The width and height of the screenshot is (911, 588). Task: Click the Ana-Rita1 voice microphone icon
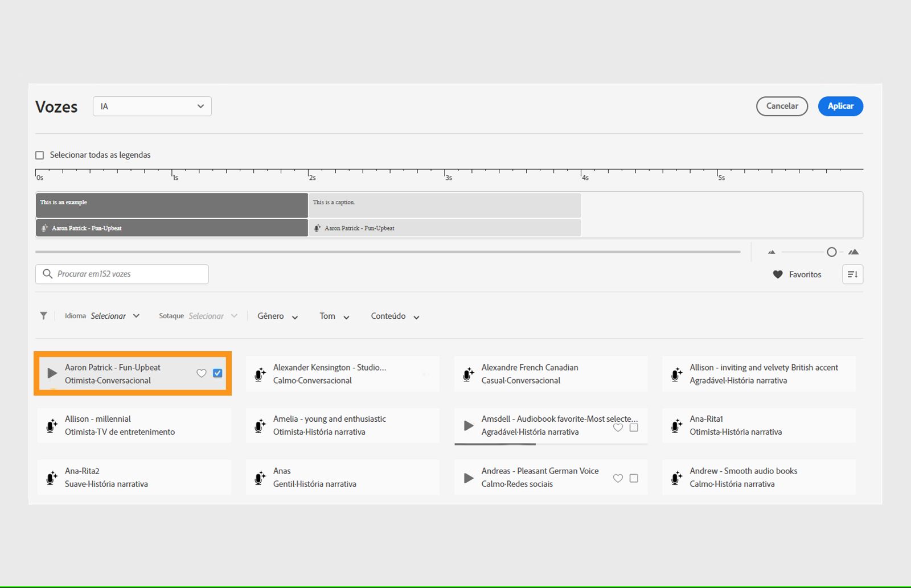677,426
